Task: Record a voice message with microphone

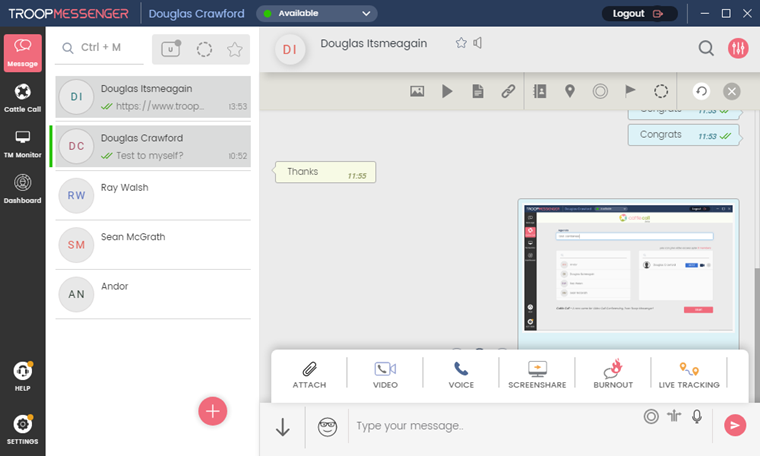Action: 697,416
